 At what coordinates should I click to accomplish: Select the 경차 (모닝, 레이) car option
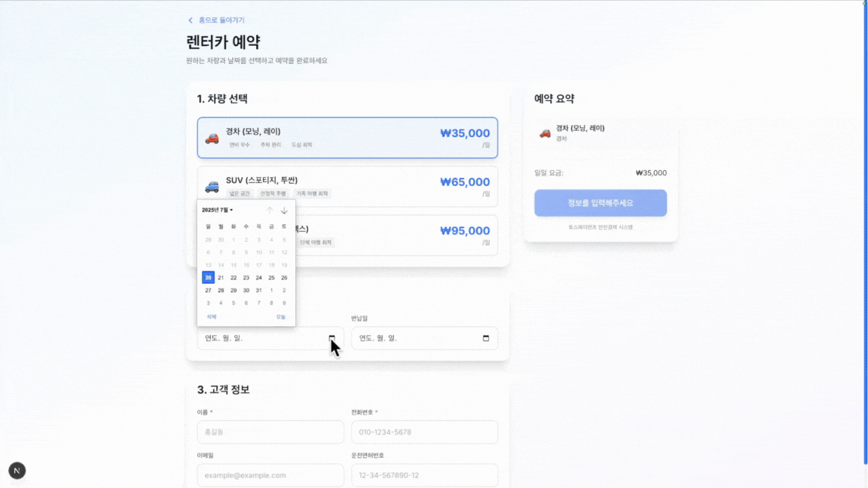(x=347, y=138)
